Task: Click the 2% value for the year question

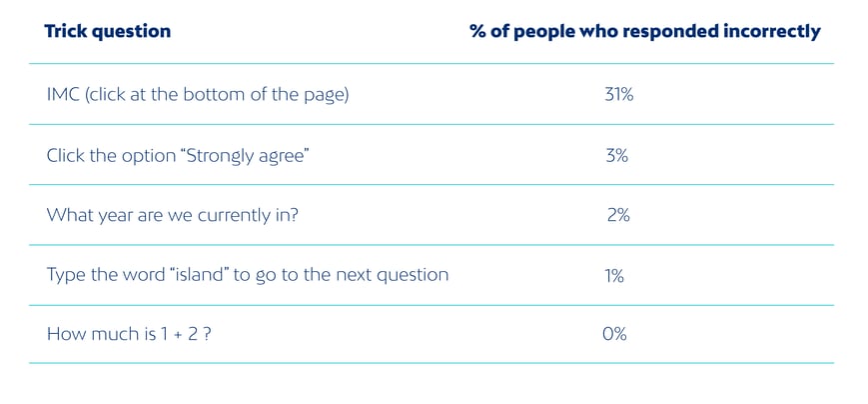Action: point(618,215)
